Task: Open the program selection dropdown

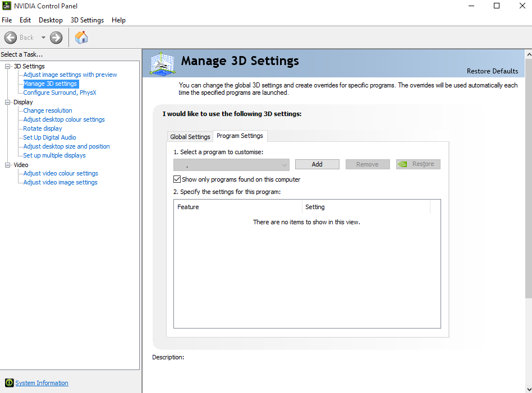Action: (231, 165)
